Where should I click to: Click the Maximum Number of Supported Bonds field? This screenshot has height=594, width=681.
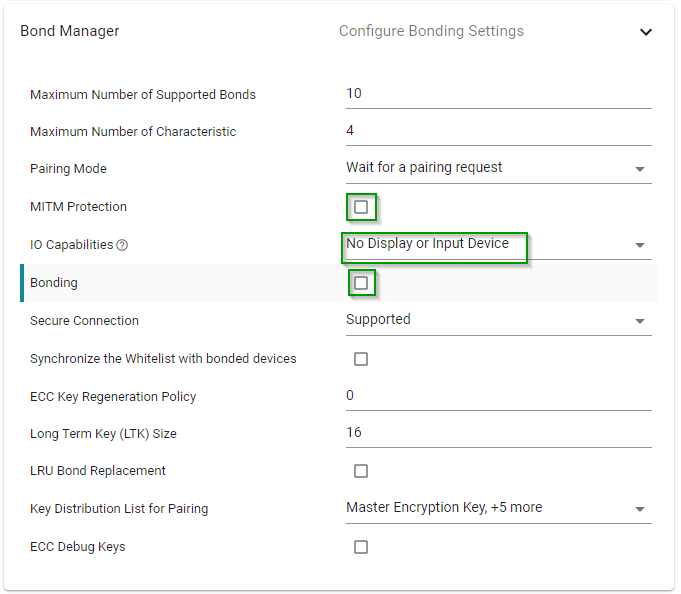(x=498, y=94)
